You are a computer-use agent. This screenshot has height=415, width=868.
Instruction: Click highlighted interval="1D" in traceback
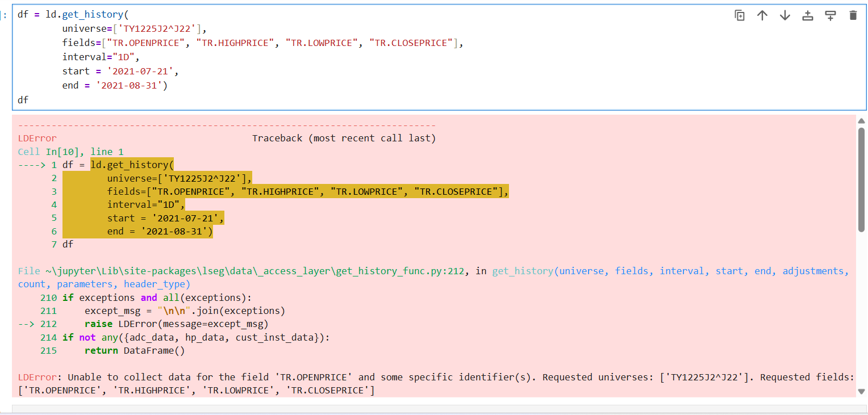tap(146, 205)
